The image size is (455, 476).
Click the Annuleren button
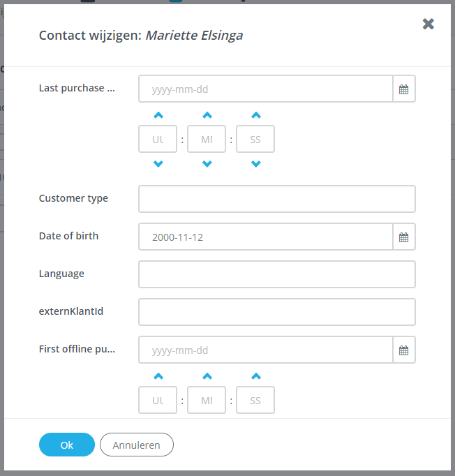(x=137, y=445)
